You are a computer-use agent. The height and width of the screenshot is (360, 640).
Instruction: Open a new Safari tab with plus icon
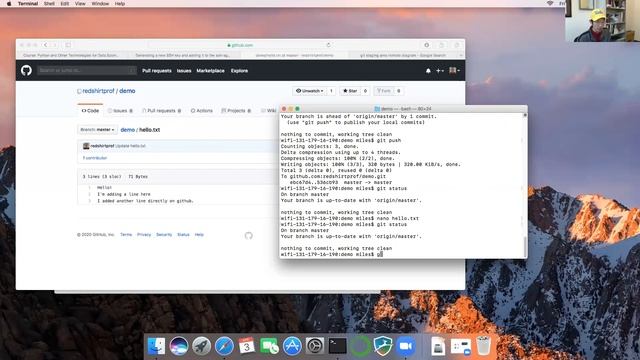[461, 55]
